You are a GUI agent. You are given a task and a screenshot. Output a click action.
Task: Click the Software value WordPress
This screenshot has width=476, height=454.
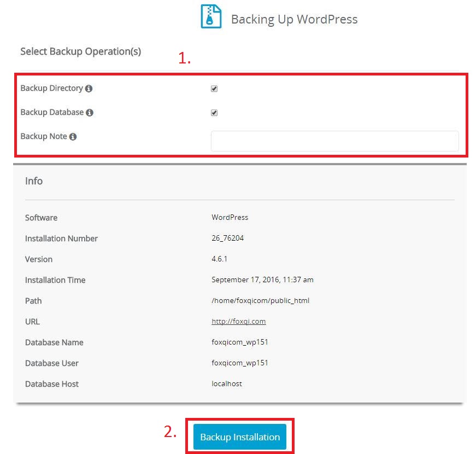(x=230, y=218)
